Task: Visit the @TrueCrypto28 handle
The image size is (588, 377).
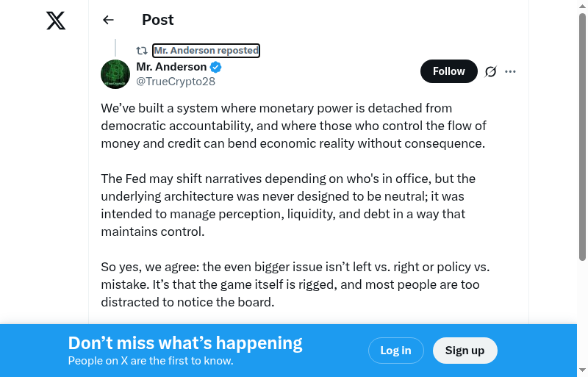Action: click(176, 81)
